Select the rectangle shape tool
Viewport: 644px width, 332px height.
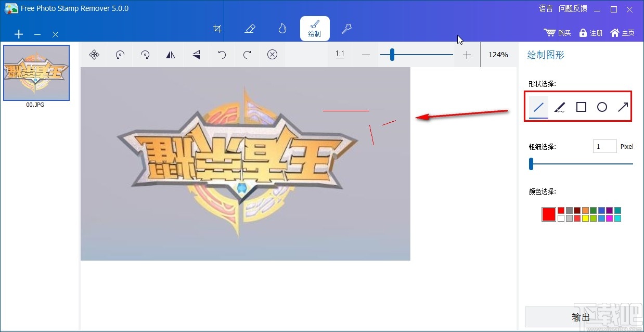pos(581,107)
